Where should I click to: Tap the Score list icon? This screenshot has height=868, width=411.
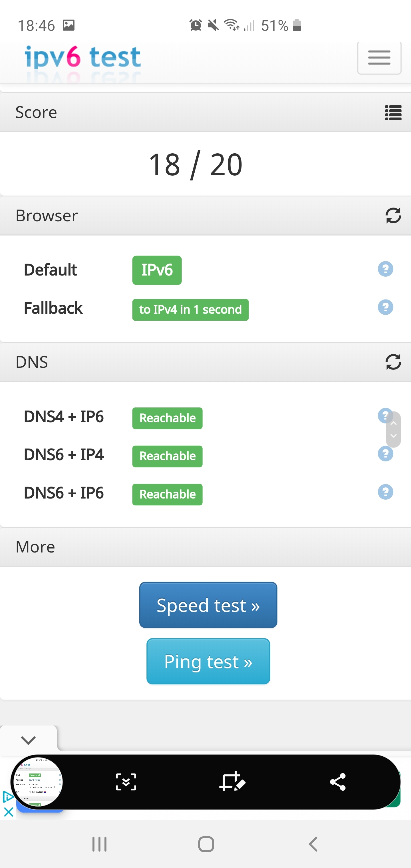coord(393,112)
